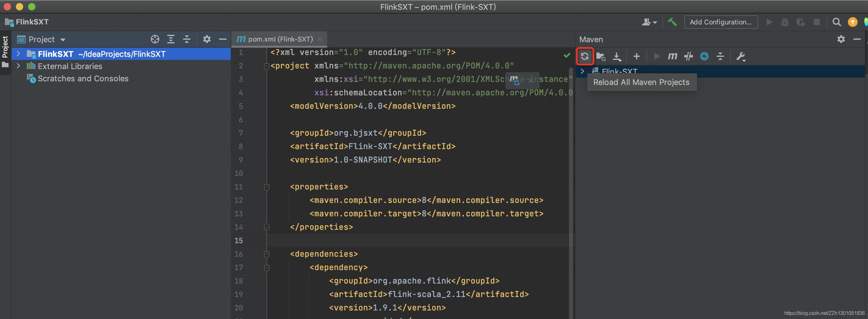Run with coverage shield icon
Screen dimensions: 868x319
coord(801,22)
